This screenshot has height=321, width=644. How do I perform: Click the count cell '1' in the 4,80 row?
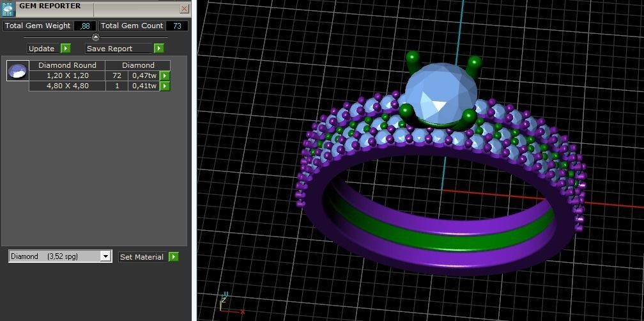(x=117, y=86)
